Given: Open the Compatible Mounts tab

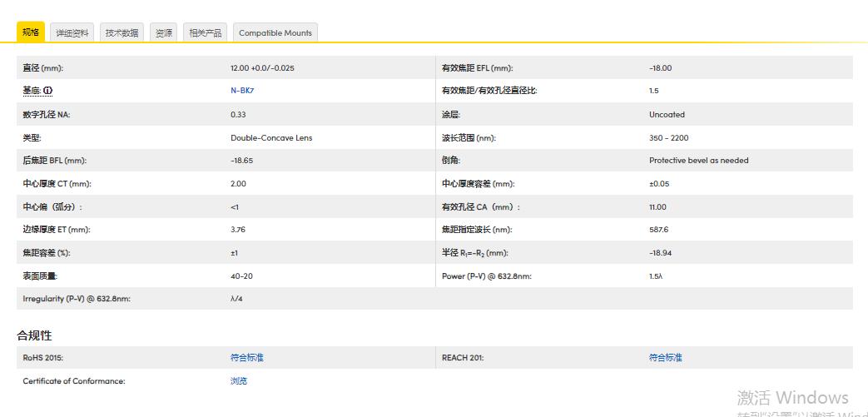Looking at the screenshot, I should pyautogui.click(x=275, y=33).
